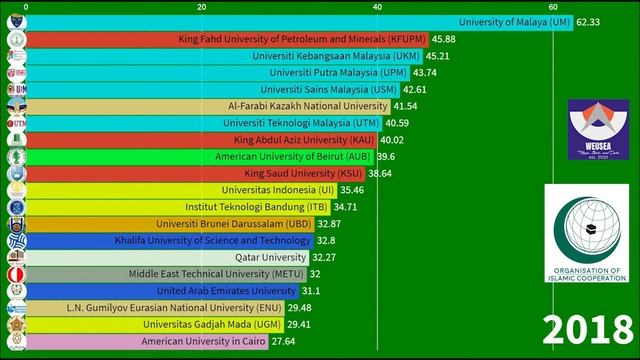
Task: Click the Universiti Putra Malaysia (UPM) label
Action: tap(338, 73)
